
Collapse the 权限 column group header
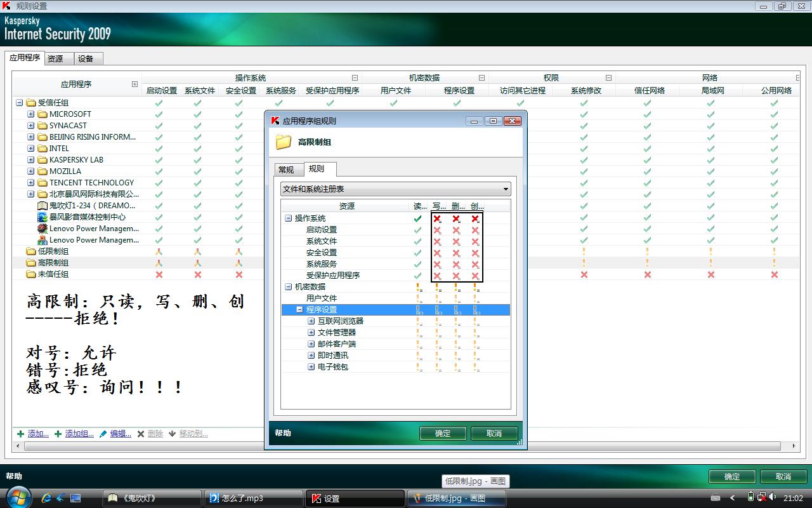point(608,78)
